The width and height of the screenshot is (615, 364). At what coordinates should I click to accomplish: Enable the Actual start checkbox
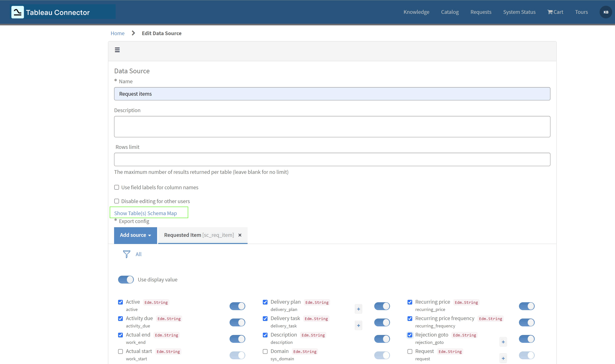point(120,351)
